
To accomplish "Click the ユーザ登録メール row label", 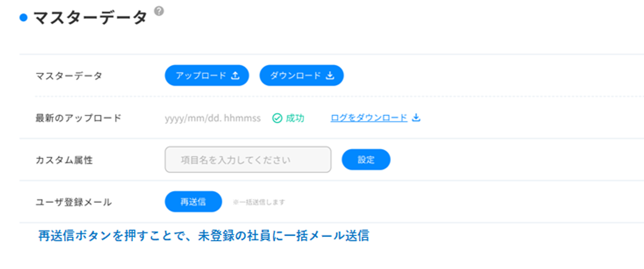I will pyautogui.click(x=74, y=202).
